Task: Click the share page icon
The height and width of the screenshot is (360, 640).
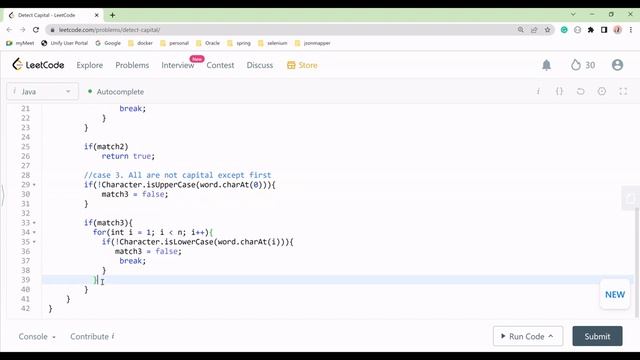Action: (534, 30)
